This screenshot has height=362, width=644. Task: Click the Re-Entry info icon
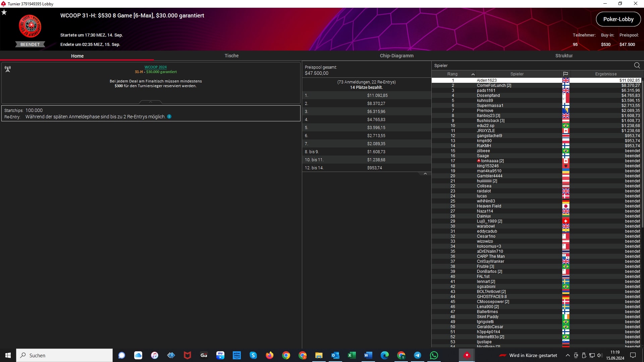click(x=169, y=117)
